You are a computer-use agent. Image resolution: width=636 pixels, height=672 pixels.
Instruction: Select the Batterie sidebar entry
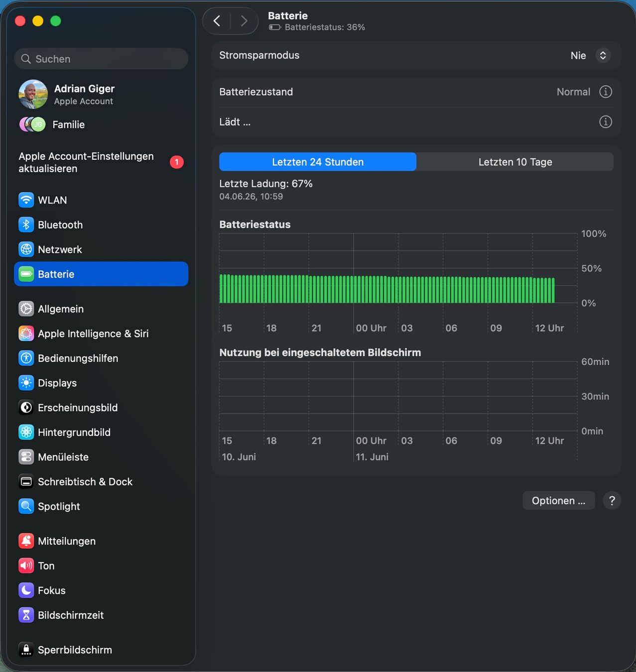tap(101, 274)
